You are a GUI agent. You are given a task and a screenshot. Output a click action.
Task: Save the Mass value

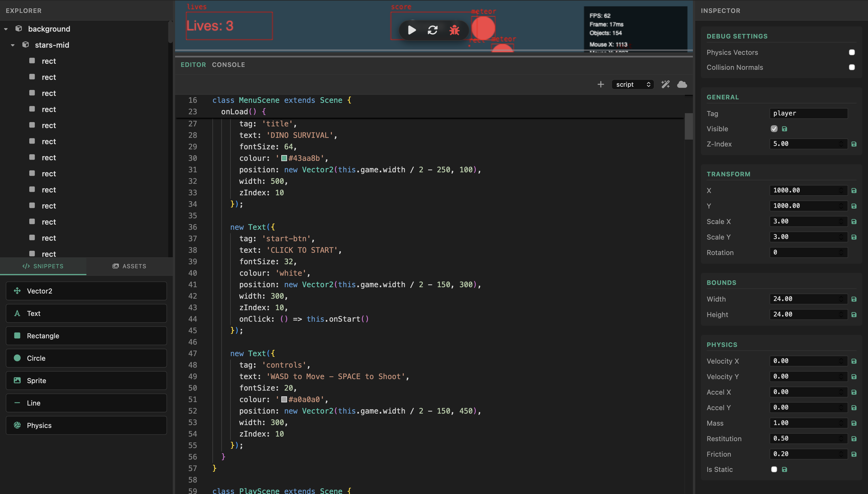point(854,423)
